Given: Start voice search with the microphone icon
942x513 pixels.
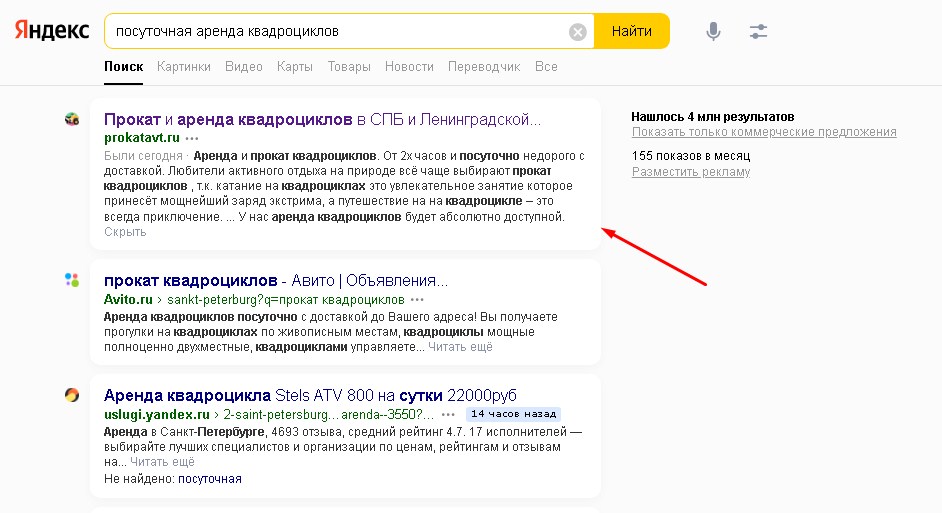Looking at the screenshot, I should point(713,31).
